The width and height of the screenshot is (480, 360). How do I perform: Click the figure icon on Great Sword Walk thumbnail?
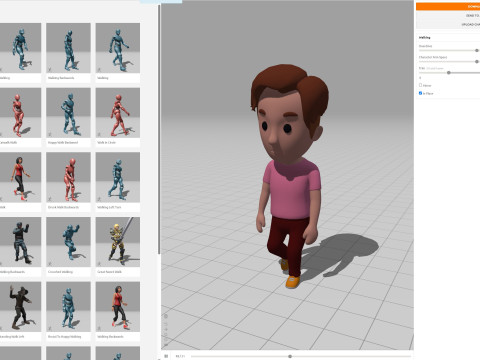[99, 264]
